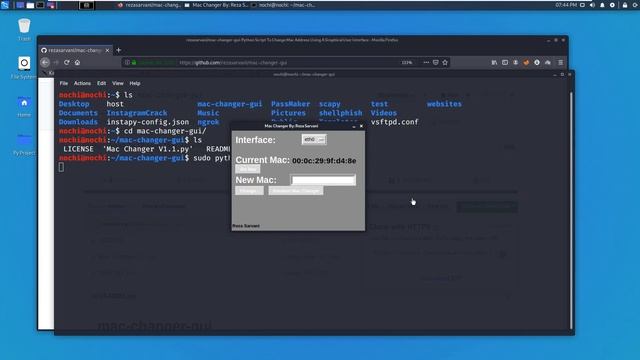640x360 pixels.
Task: Open the Kali applications menu icon
Action: coord(4,5)
